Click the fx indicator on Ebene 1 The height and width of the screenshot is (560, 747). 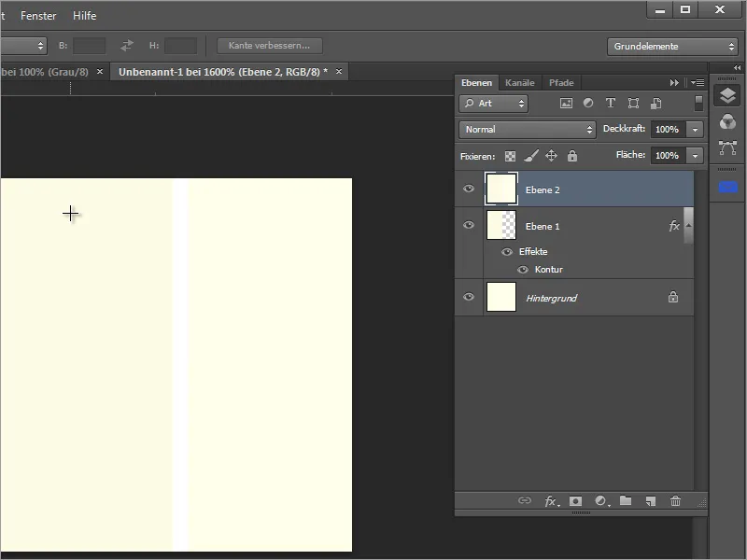pos(673,226)
